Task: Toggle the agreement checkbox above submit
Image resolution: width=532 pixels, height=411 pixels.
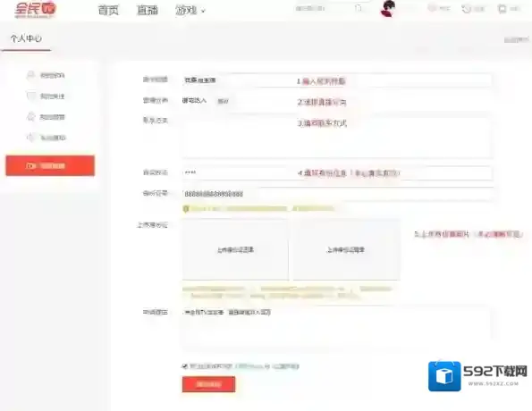Action: pos(184,366)
